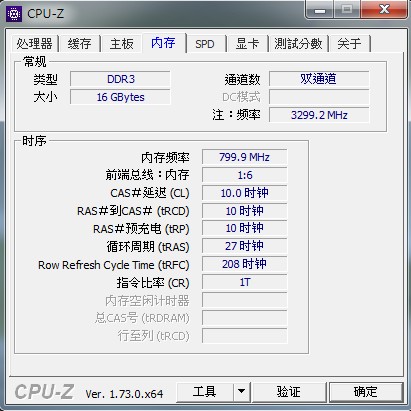
Task: Click the empty DC模式 field
Action: coord(319,97)
